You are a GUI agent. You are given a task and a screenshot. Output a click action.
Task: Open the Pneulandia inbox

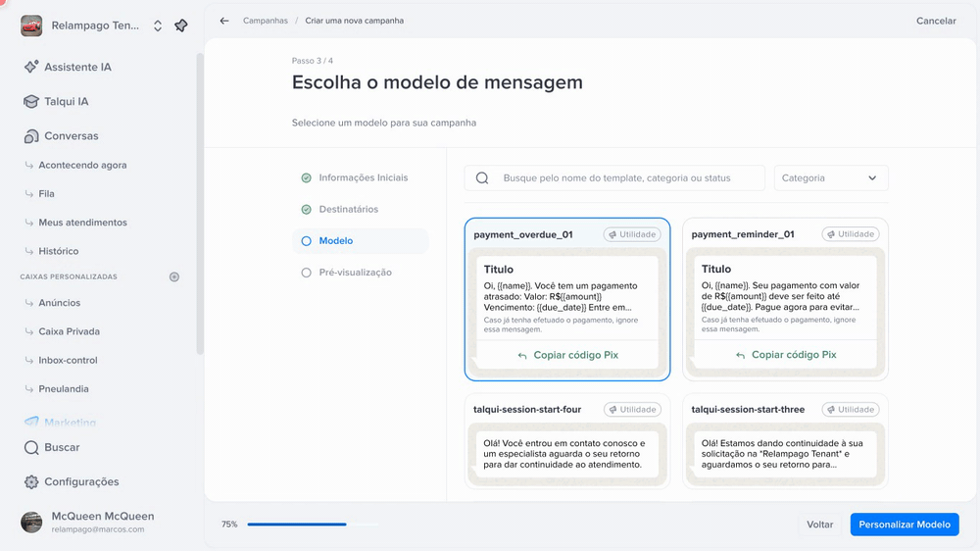click(63, 389)
